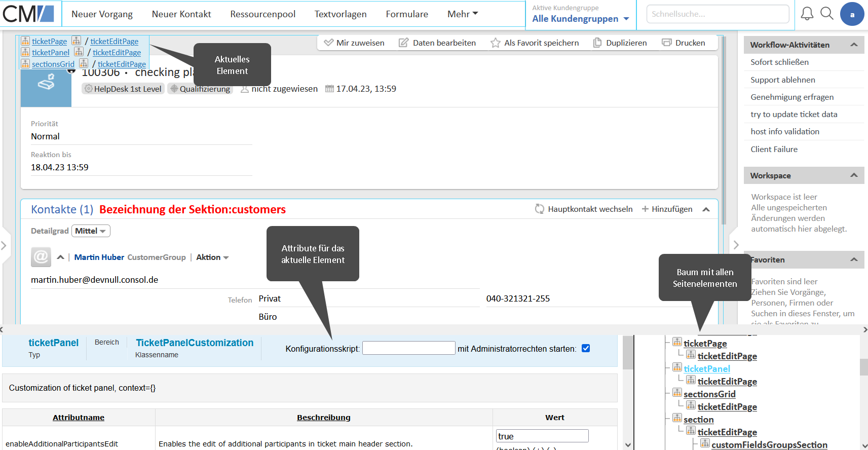The width and height of the screenshot is (868, 450).
Task: Click Hauptkontakt wechseln refresh icon
Action: pos(539,209)
